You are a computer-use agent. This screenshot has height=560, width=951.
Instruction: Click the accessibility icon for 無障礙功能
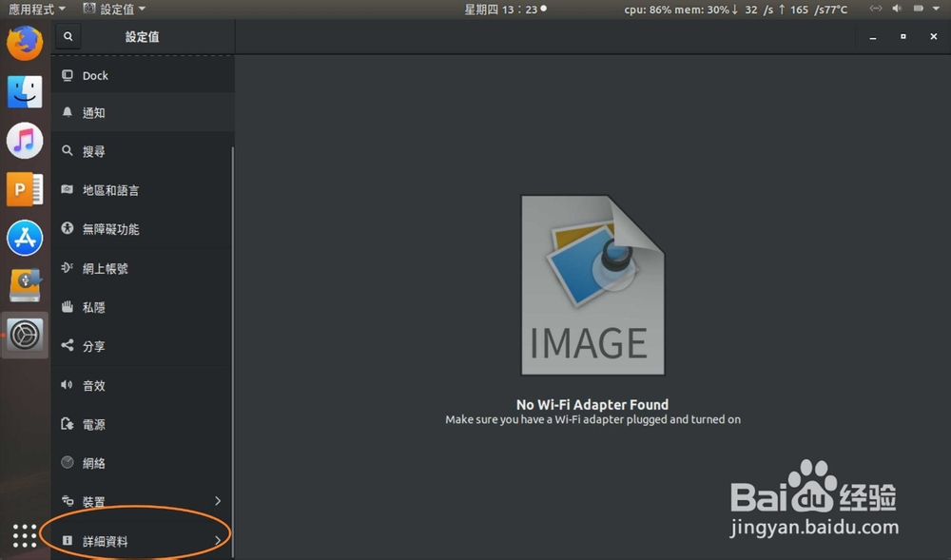pos(68,228)
